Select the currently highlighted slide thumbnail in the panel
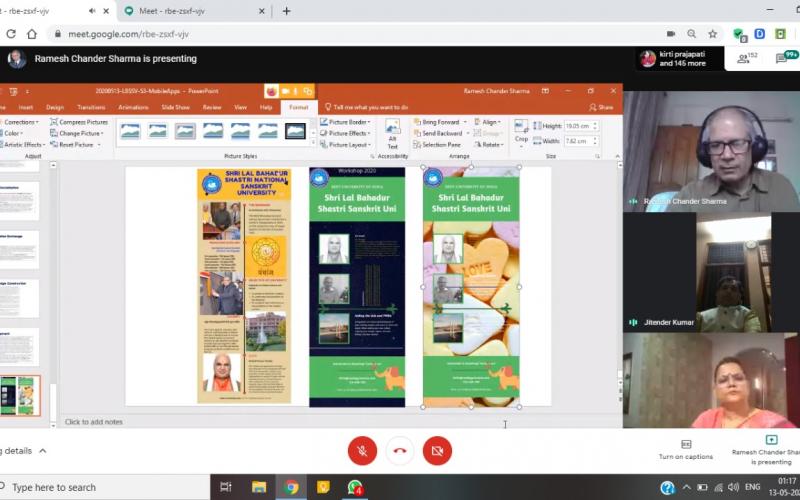 [19, 395]
